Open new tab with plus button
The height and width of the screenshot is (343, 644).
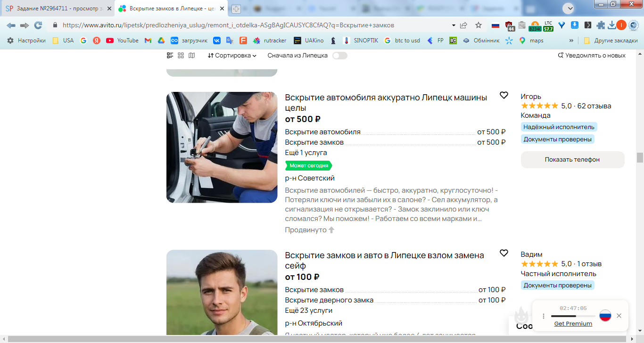point(236,8)
